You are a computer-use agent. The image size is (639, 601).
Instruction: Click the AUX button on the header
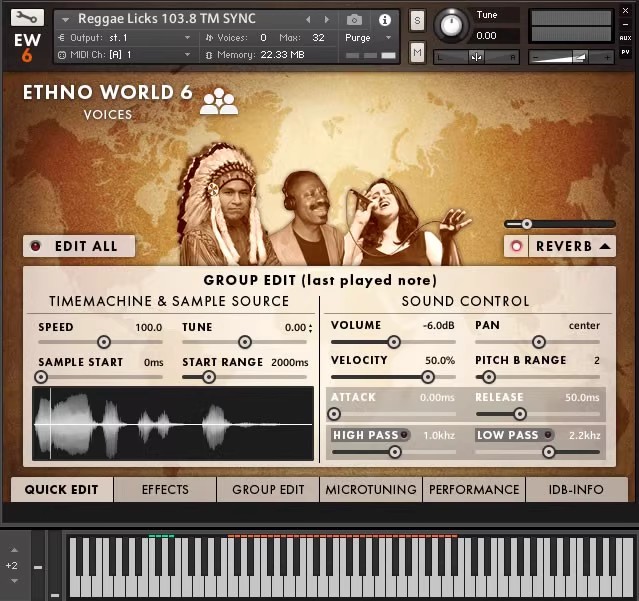[x=625, y=38]
